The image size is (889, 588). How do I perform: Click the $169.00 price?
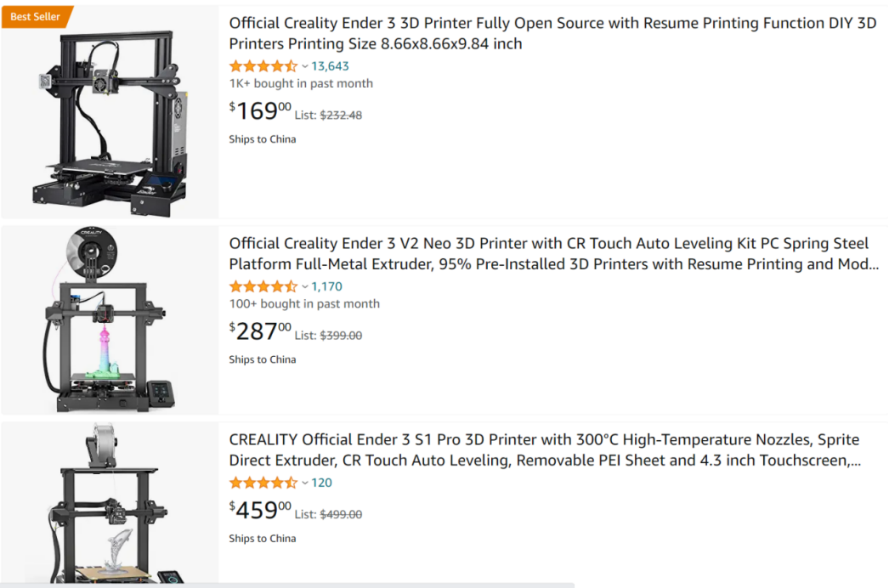[260, 111]
